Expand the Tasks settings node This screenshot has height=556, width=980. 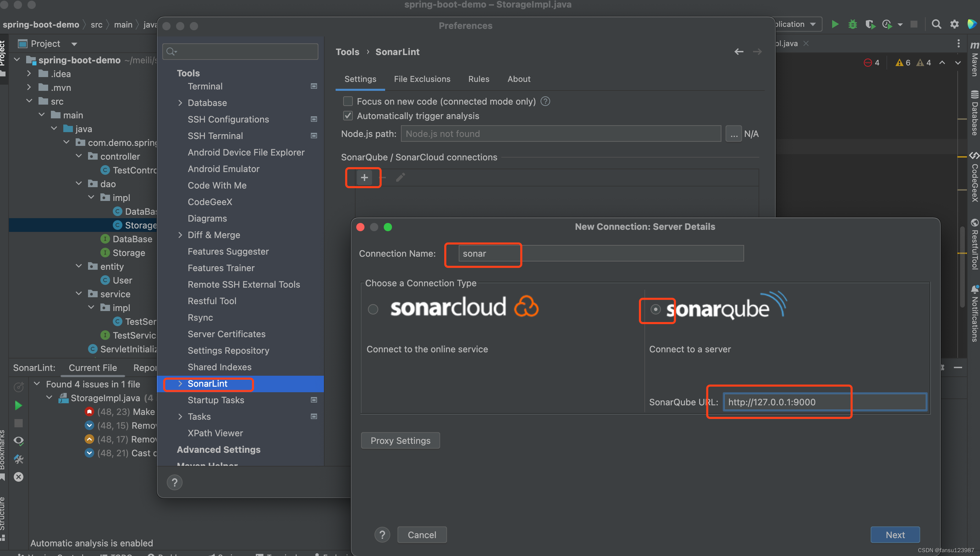point(180,416)
